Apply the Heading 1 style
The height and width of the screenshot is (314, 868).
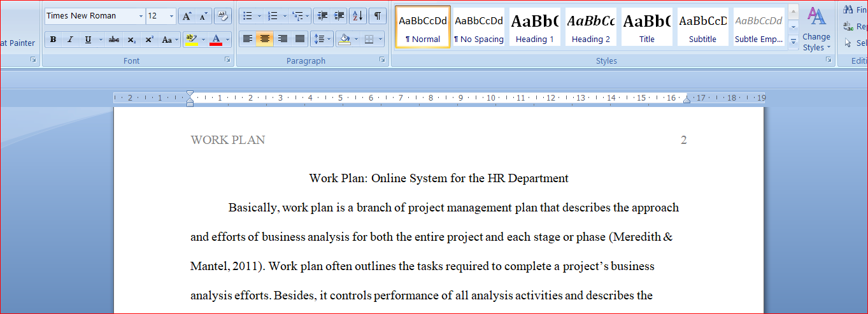pos(535,27)
